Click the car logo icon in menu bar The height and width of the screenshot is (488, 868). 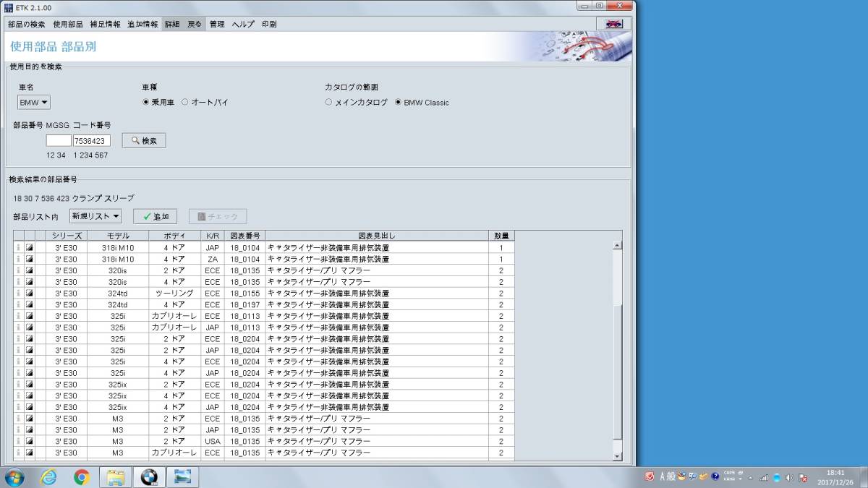(x=614, y=24)
